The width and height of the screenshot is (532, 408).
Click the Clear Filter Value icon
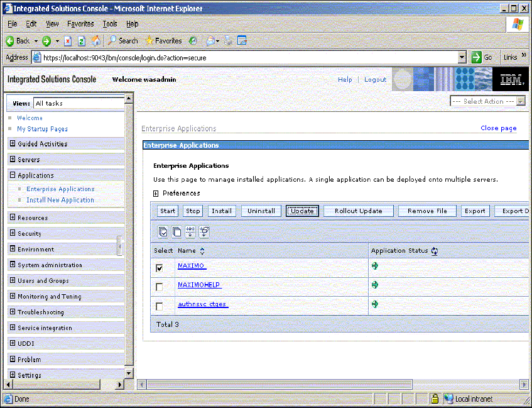pyautogui.click(x=204, y=231)
